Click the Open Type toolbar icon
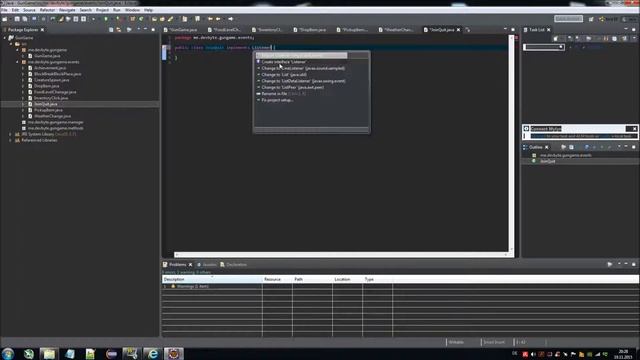Image resolution: width=640 pixels, height=360 pixels. [x=154, y=19]
